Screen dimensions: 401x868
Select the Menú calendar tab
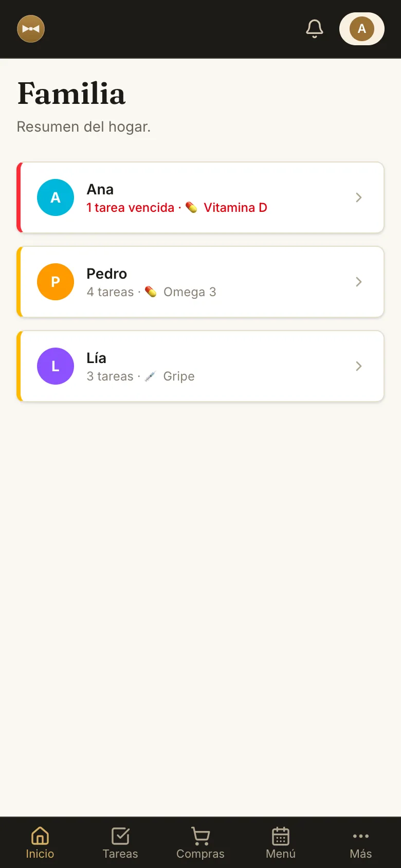281,842
